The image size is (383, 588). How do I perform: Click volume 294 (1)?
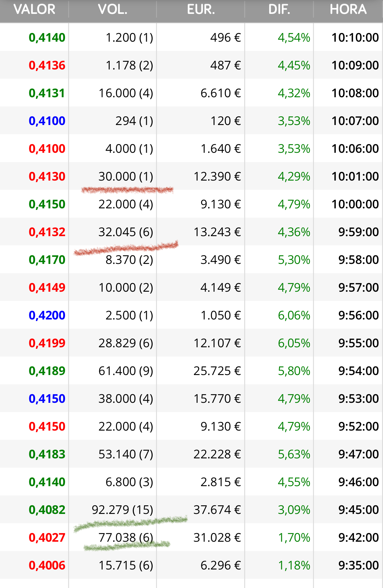pos(134,121)
